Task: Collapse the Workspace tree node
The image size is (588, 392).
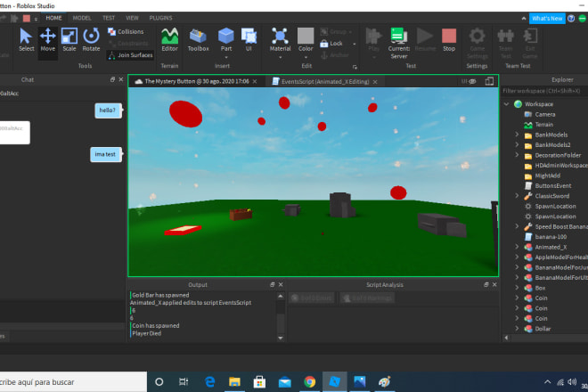Action: (x=506, y=104)
